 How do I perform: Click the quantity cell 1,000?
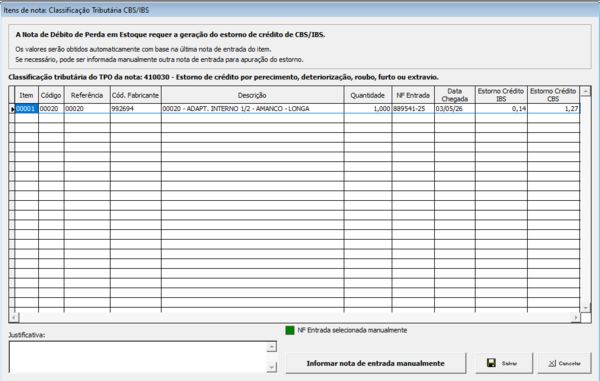(367, 109)
